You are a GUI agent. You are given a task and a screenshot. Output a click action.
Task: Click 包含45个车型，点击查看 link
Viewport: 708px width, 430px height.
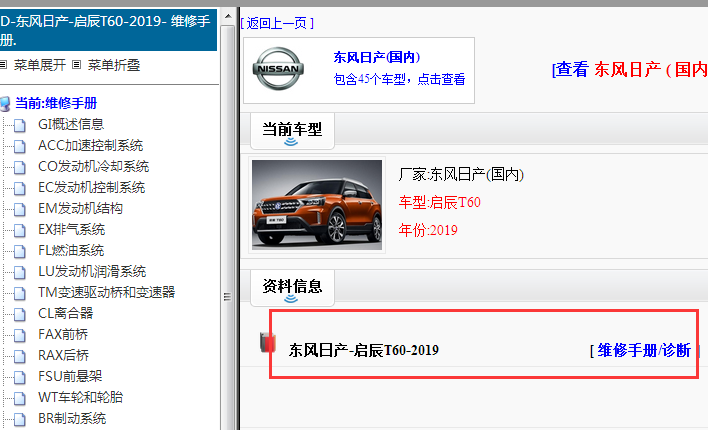point(399,79)
